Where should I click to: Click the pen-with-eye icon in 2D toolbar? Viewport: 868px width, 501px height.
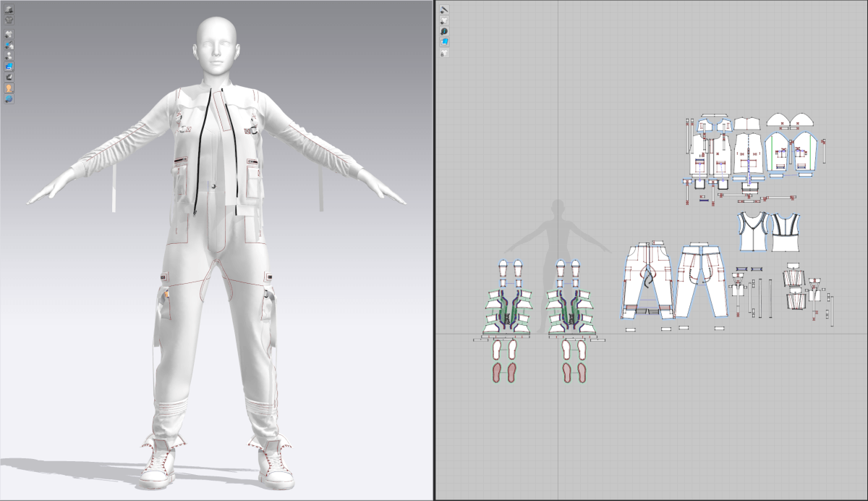point(443,9)
